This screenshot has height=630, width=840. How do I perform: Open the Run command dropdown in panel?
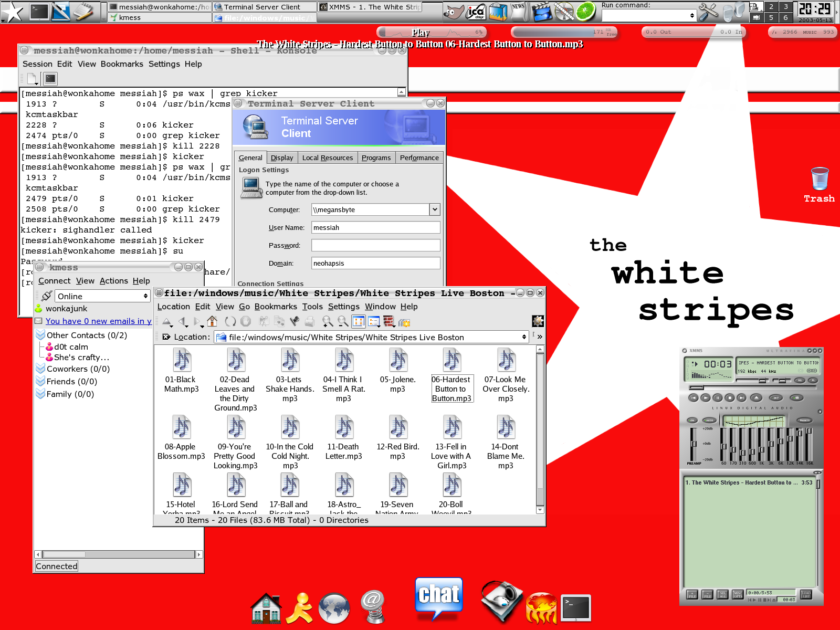692,16
